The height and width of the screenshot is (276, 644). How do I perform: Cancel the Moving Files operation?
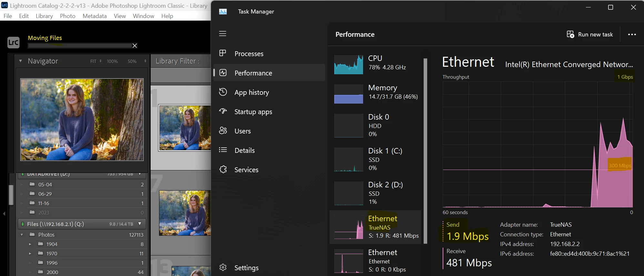(135, 46)
